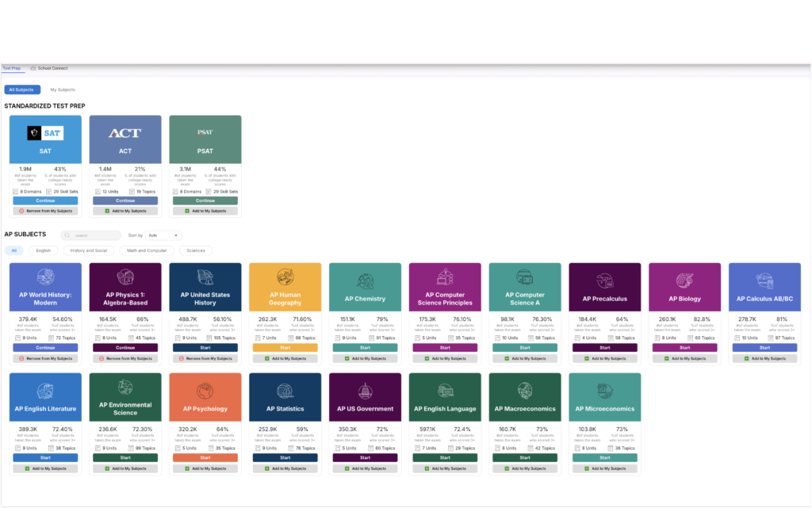The image size is (812, 508).
Task: Click the AP Computer Science Principles icon
Action: pos(445,277)
